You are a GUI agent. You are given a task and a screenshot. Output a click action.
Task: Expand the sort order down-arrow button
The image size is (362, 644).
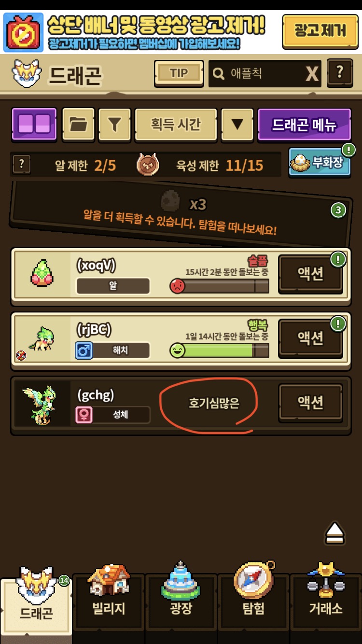[x=237, y=124]
